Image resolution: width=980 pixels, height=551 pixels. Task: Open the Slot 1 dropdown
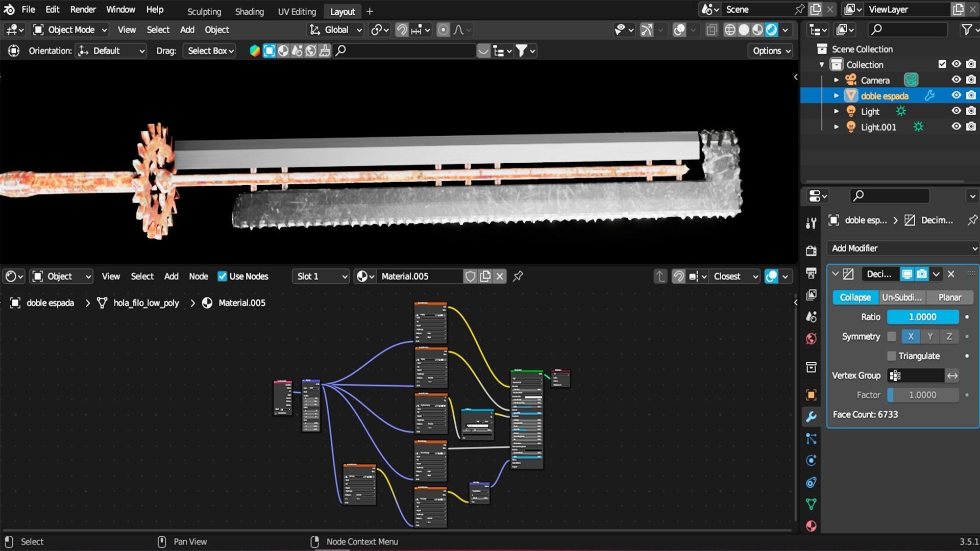(x=320, y=276)
